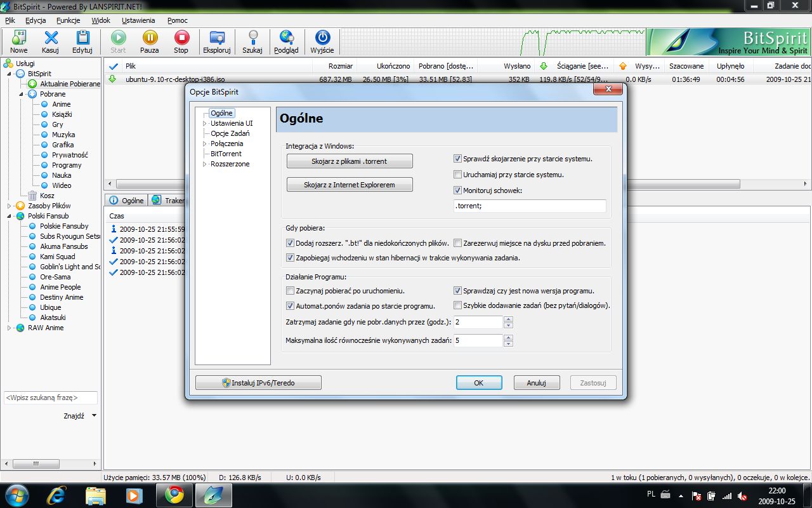The image size is (812, 508).
Task: Select the Anime category in sidebar
Action: (62, 104)
